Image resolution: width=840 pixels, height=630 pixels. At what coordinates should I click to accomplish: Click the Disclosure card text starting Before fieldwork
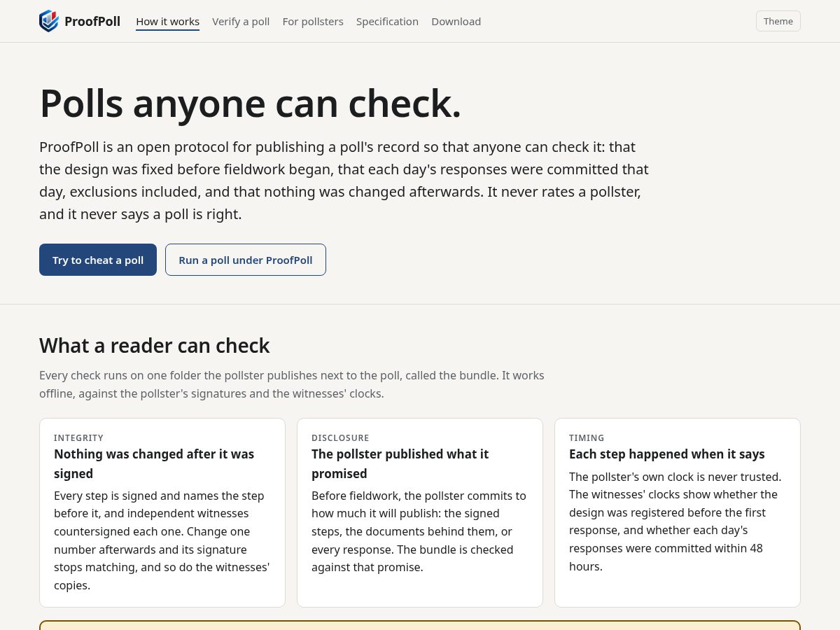419,531
